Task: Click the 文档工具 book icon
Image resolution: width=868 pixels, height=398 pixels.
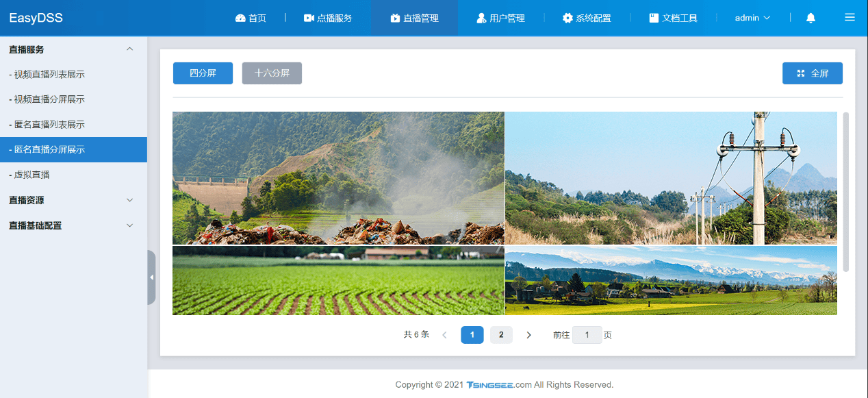Action: 654,18
